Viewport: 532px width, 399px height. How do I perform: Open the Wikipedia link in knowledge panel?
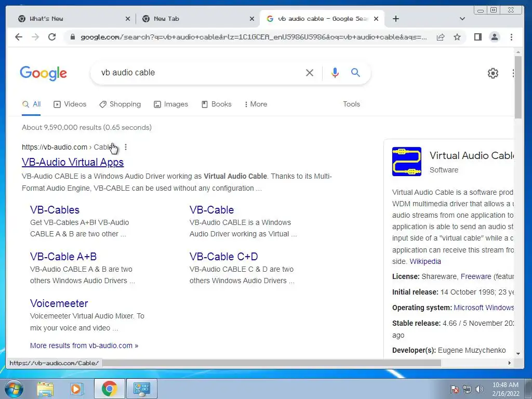pos(425,262)
